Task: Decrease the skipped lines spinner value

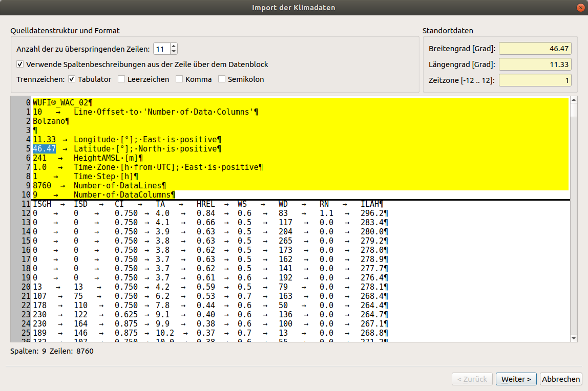Action: point(173,52)
